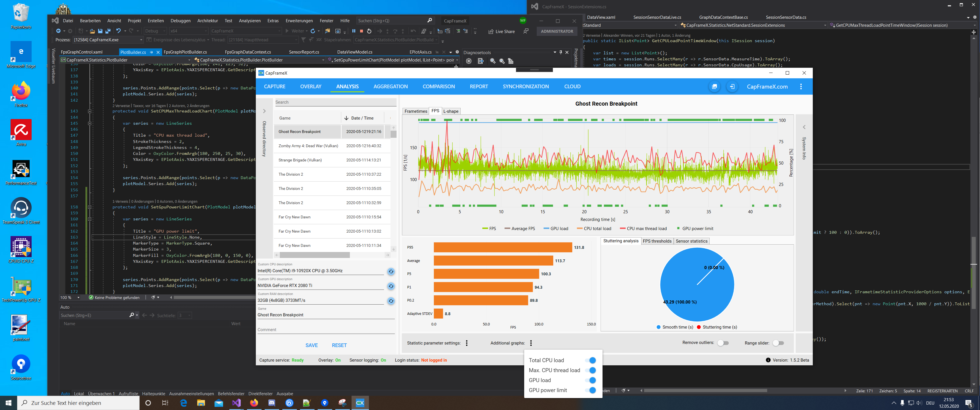Click the diagnostic tools settings gear

[x=469, y=61]
